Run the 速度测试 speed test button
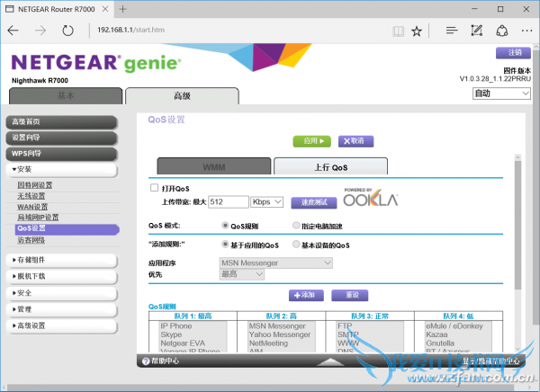Screen dimensions: 540x392 tap(314, 202)
